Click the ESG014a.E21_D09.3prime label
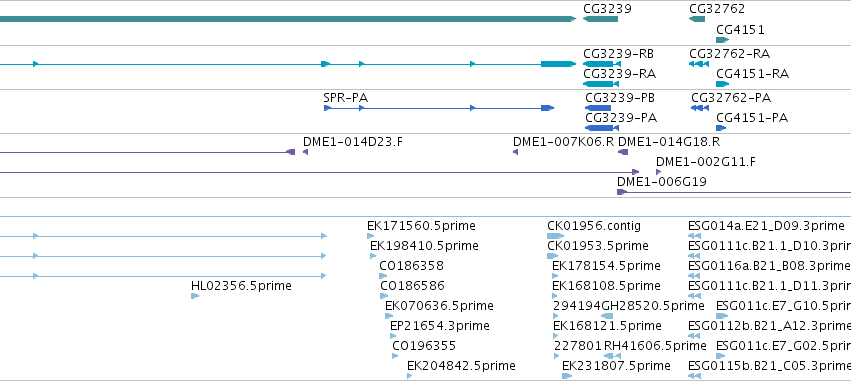The image size is (851, 381). (x=766, y=226)
